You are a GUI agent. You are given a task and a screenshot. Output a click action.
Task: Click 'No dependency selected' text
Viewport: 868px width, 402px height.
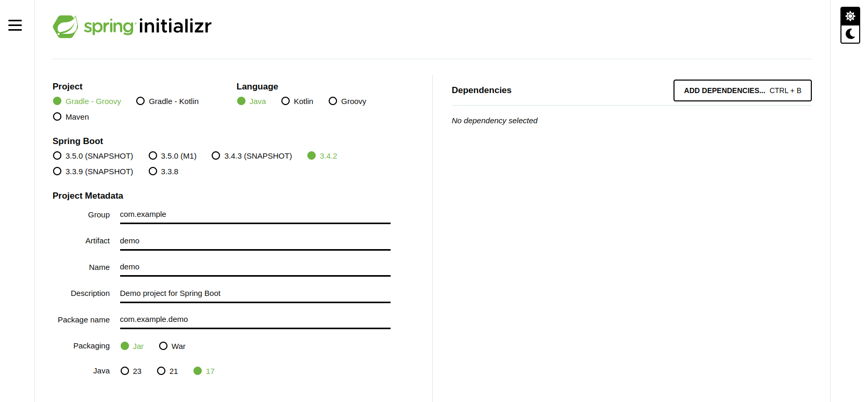click(495, 121)
